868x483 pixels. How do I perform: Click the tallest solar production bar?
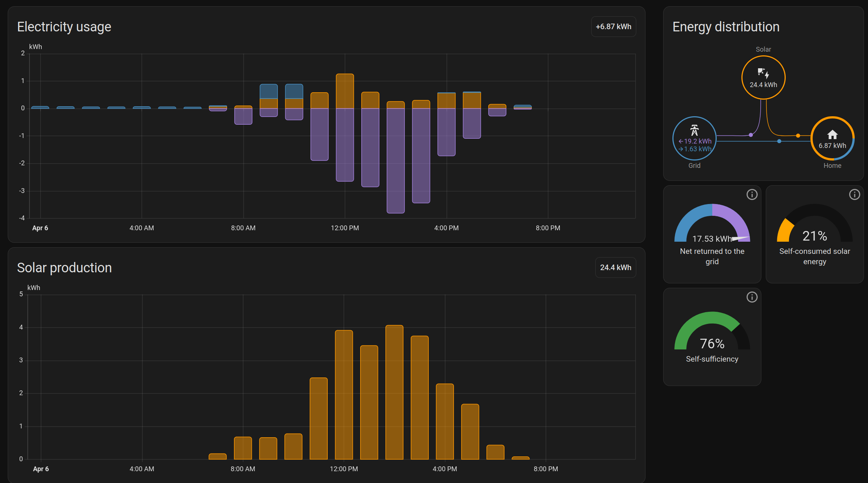pyautogui.click(x=394, y=392)
